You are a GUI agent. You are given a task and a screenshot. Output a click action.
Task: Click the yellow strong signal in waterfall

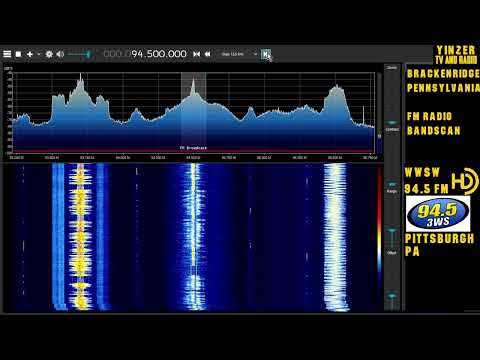pyautogui.click(x=80, y=237)
